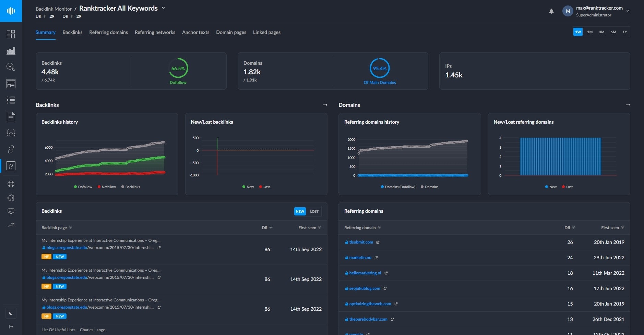644x335 pixels.
Task: Click the Ranktracker logo icon
Action: pos(11,11)
